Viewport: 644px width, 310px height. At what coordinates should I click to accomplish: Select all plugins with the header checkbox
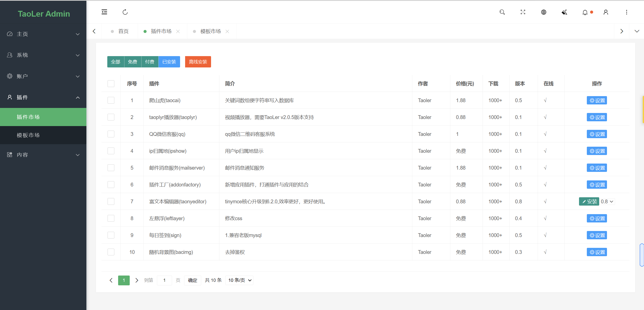[x=111, y=84]
